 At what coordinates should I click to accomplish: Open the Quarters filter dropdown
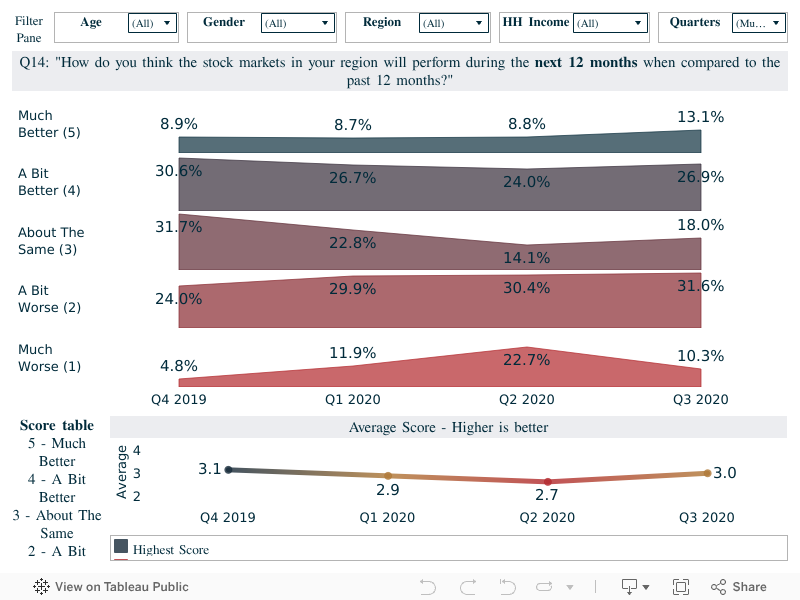[x=759, y=23]
